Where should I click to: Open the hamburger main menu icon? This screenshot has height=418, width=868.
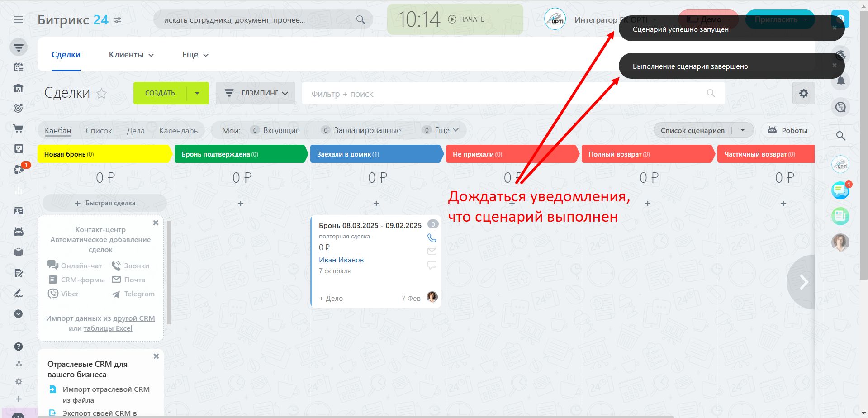tap(19, 20)
